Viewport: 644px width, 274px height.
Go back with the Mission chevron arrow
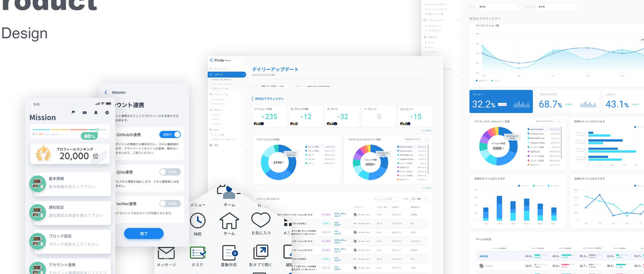pos(106,92)
